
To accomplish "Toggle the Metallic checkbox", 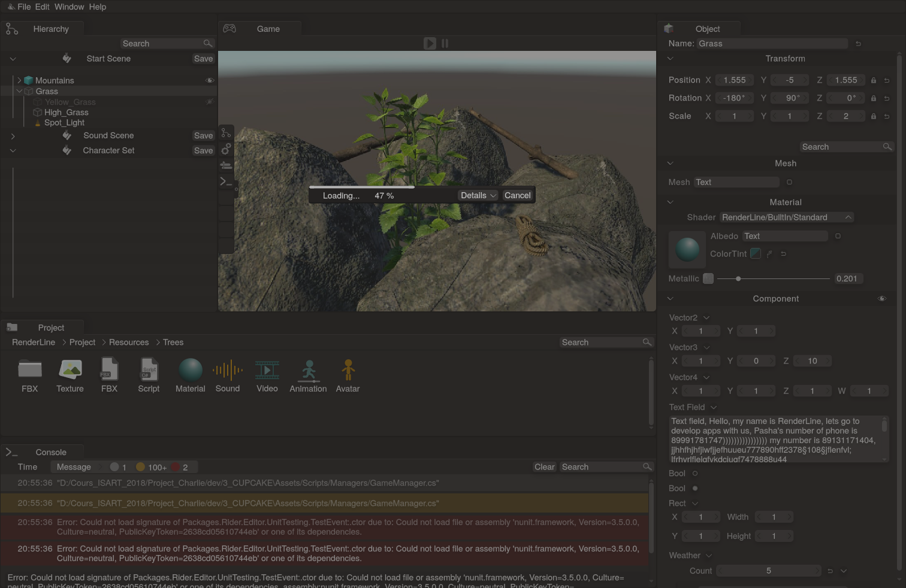I will coord(708,278).
